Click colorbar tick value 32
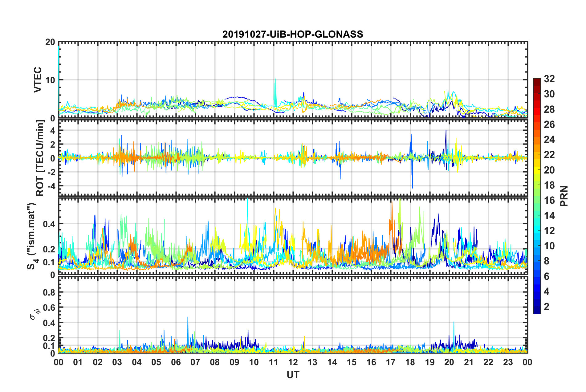Viewport: 586px width, 392px height. [549, 79]
